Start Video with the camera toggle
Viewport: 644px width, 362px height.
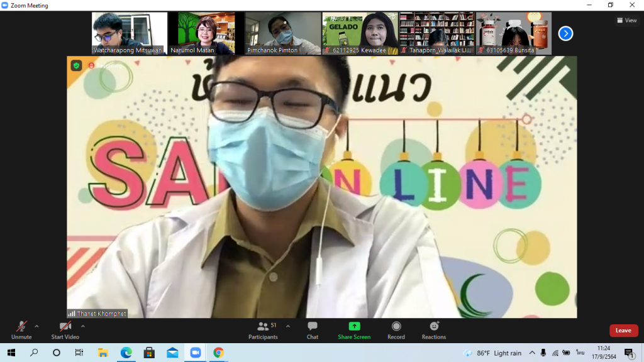(x=65, y=330)
